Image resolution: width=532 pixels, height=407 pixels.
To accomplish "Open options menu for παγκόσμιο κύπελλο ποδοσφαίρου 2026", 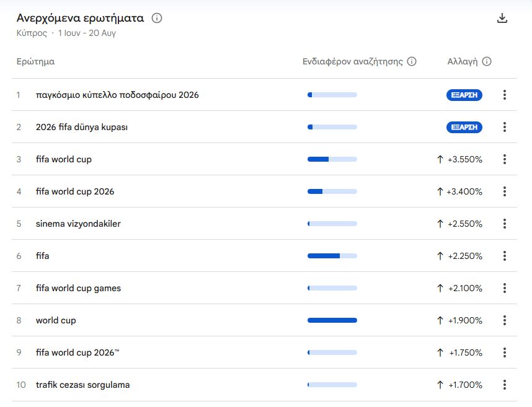I will click(505, 95).
